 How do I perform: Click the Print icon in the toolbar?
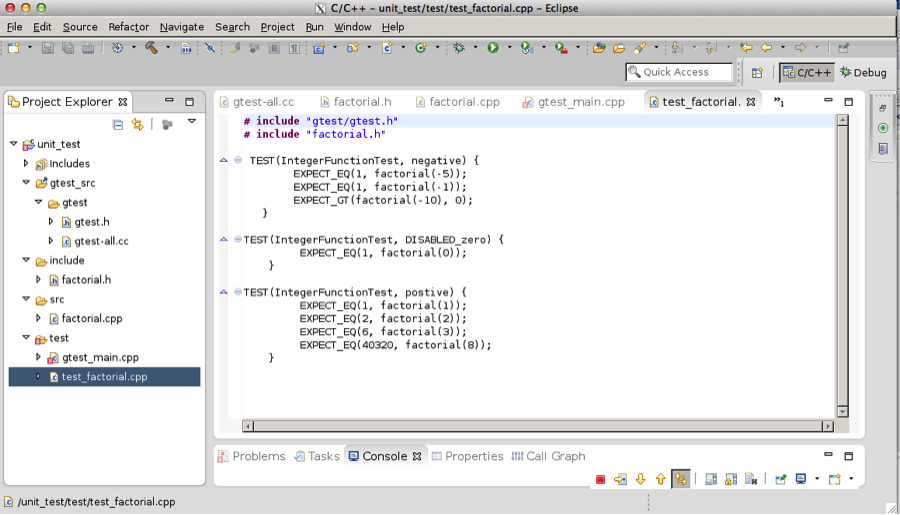[x=88, y=48]
